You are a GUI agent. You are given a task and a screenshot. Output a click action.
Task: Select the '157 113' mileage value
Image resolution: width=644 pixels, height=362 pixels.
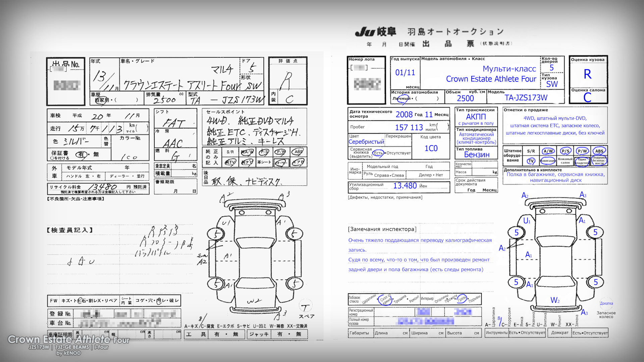(x=409, y=127)
